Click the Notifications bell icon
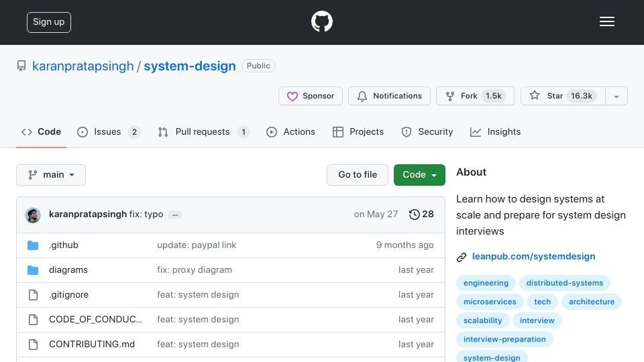The image size is (644, 362). click(362, 96)
